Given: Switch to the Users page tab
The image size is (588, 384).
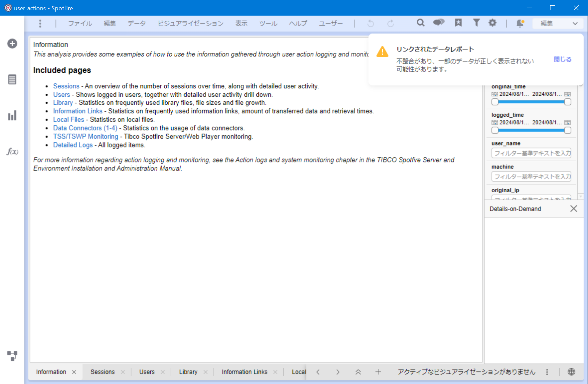Looking at the screenshot, I should point(147,372).
